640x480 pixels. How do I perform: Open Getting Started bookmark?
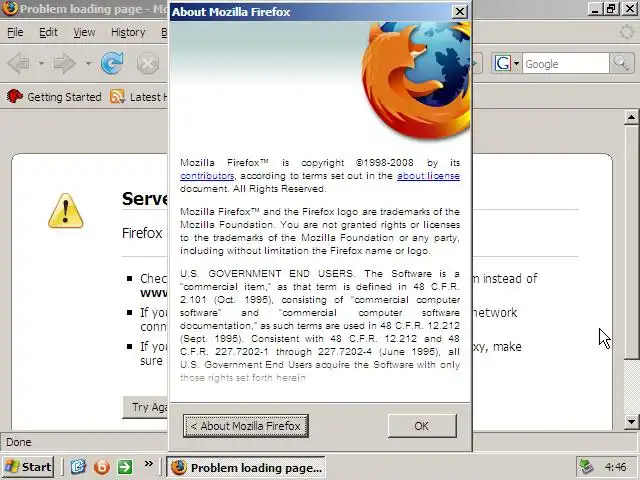pos(54,97)
